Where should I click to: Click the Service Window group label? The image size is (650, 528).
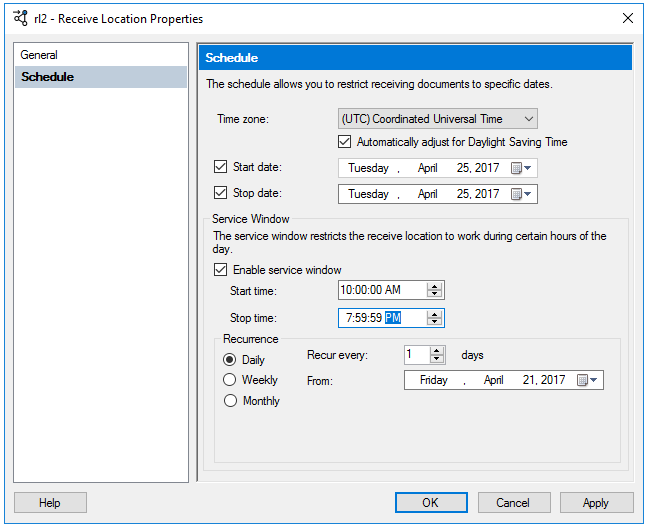(251, 219)
